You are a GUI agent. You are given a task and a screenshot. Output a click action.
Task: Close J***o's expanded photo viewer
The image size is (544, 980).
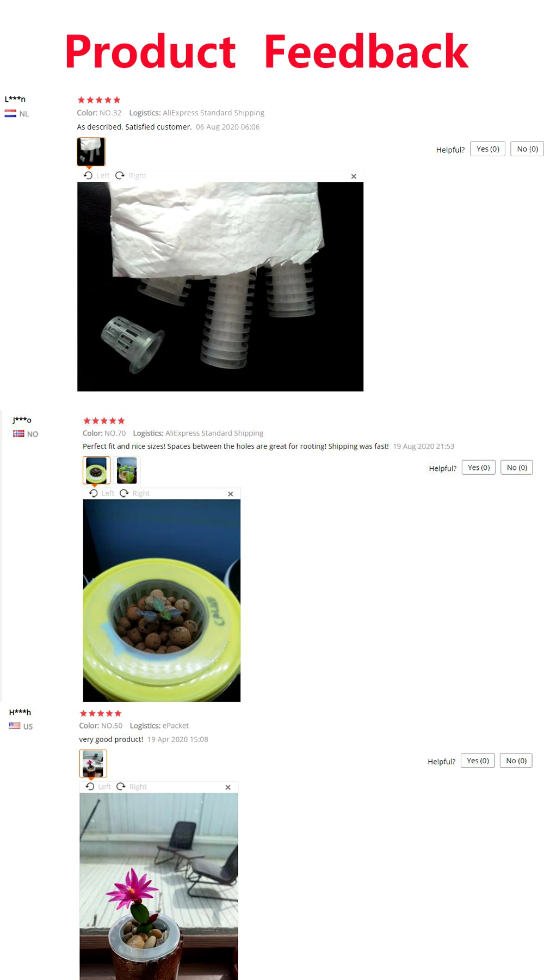tap(231, 494)
